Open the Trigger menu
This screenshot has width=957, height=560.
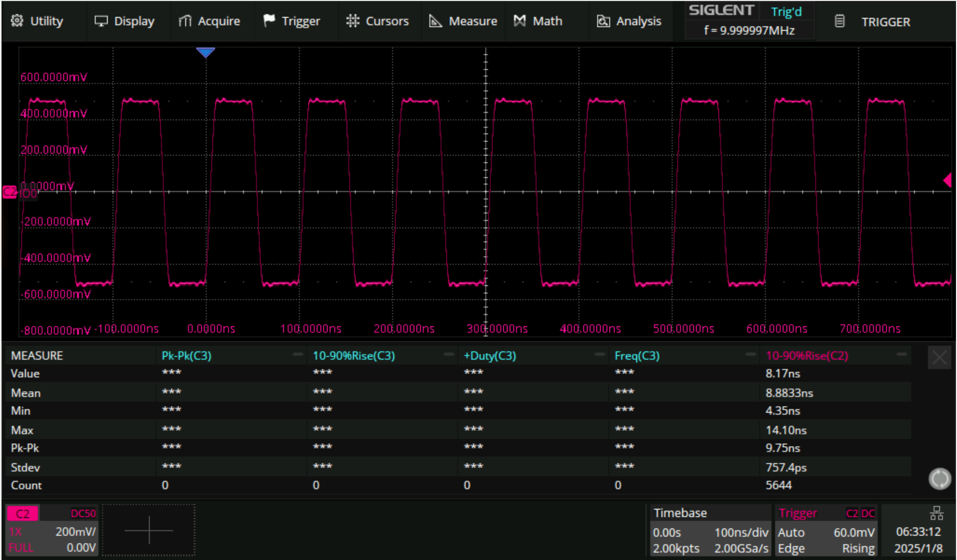tap(292, 21)
